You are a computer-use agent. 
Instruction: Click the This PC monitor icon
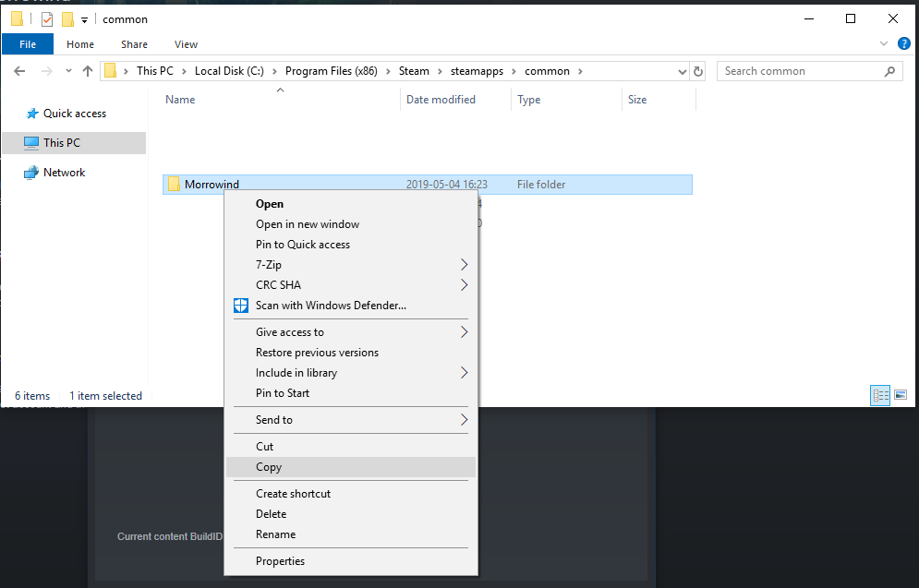point(31,143)
